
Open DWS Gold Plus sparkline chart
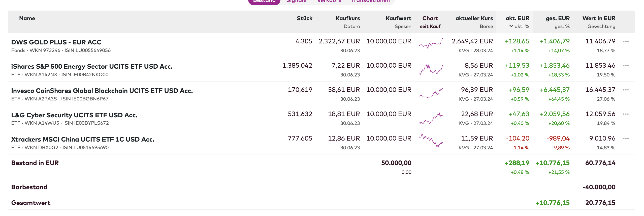tap(431, 43)
